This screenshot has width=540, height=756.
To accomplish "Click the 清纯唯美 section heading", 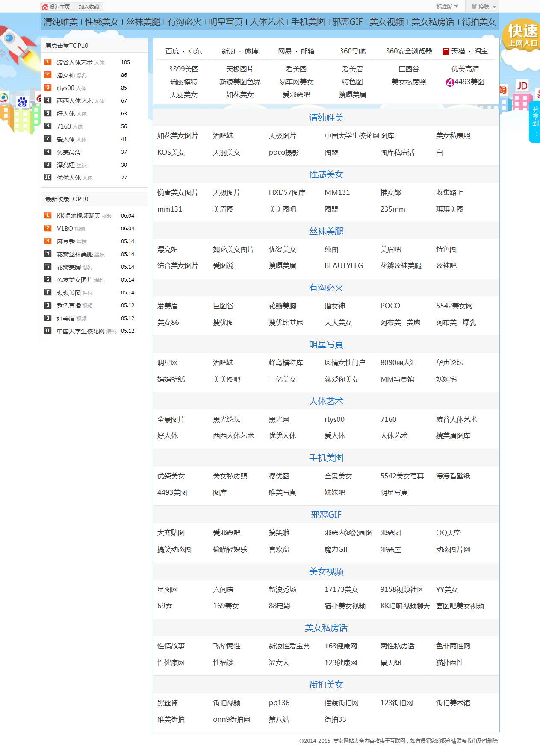I will [x=326, y=118].
